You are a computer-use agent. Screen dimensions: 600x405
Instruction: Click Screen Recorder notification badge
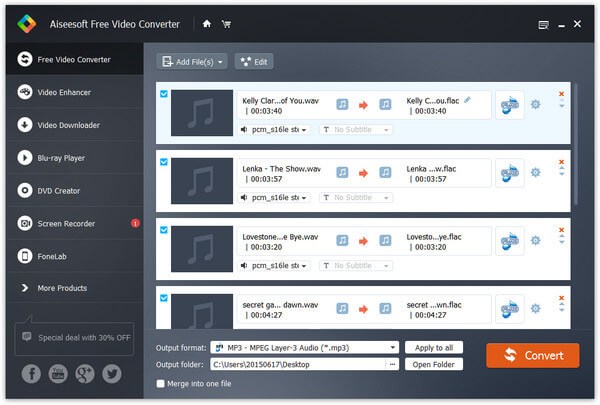pos(135,223)
